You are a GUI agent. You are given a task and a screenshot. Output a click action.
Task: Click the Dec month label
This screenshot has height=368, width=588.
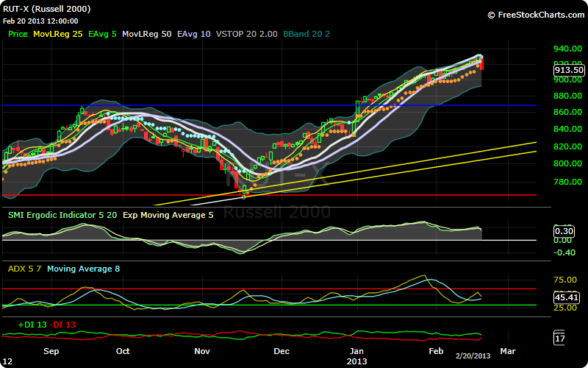pos(282,352)
